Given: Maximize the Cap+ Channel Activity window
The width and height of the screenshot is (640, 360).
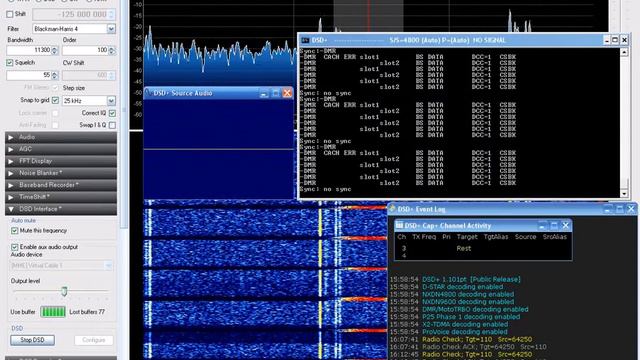Looking at the screenshot, I should 554,225.
